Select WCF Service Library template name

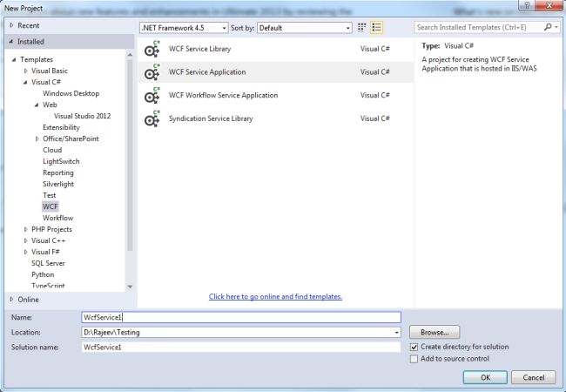[x=199, y=49]
